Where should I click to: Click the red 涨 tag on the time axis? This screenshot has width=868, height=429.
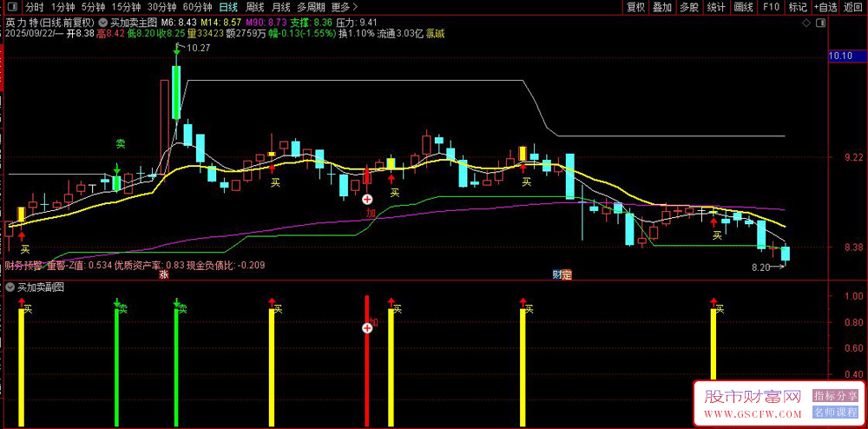click(164, 274)
